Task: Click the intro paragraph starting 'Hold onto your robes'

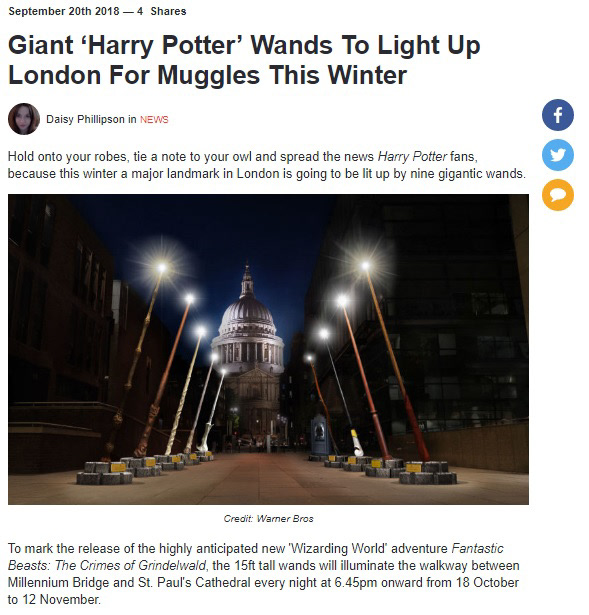Action: coord(267,165)
